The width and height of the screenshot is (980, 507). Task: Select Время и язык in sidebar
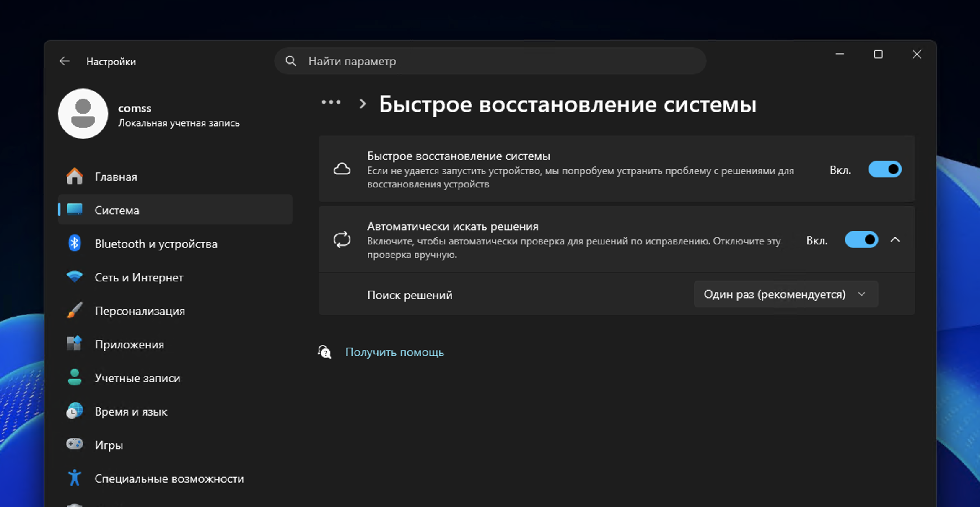(131, 411)
